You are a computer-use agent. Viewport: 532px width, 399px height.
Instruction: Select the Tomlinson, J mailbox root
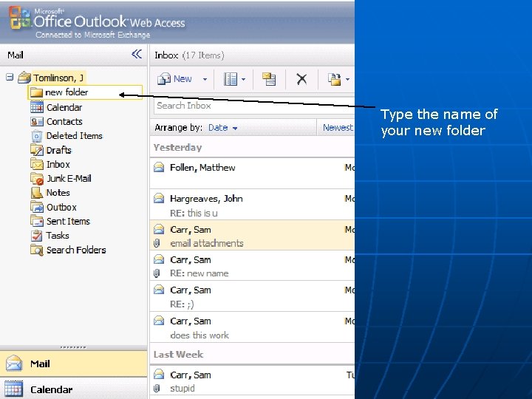(58, 78)
